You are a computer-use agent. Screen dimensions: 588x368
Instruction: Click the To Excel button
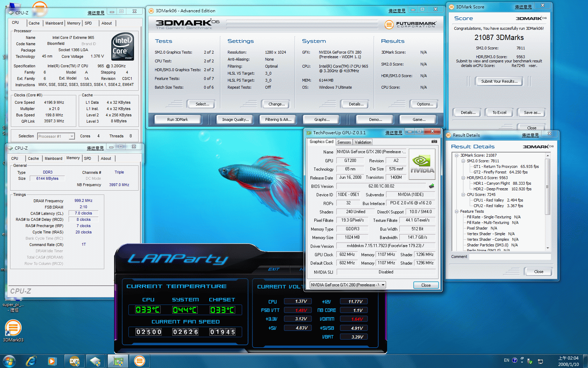(x=499, y=113)
